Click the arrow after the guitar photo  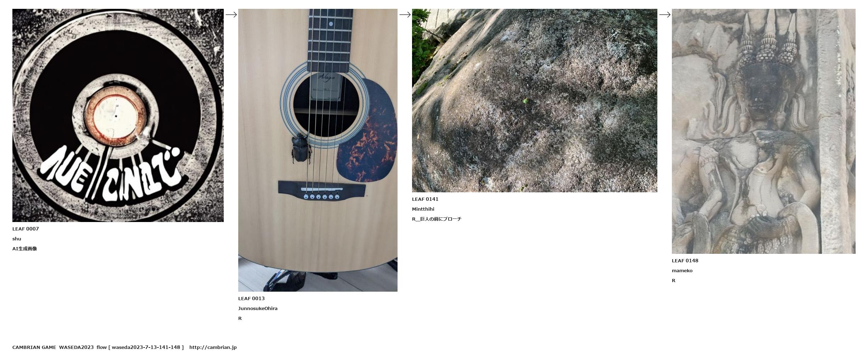(405, 14)
